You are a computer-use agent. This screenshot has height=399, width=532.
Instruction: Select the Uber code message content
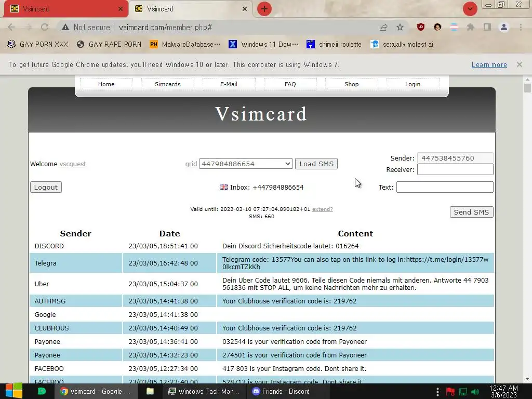point(355,284)
